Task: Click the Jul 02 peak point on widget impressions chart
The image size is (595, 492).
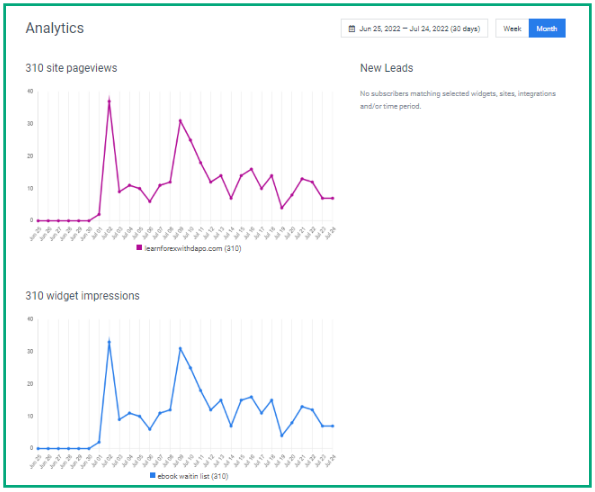Action: (109, 342)
